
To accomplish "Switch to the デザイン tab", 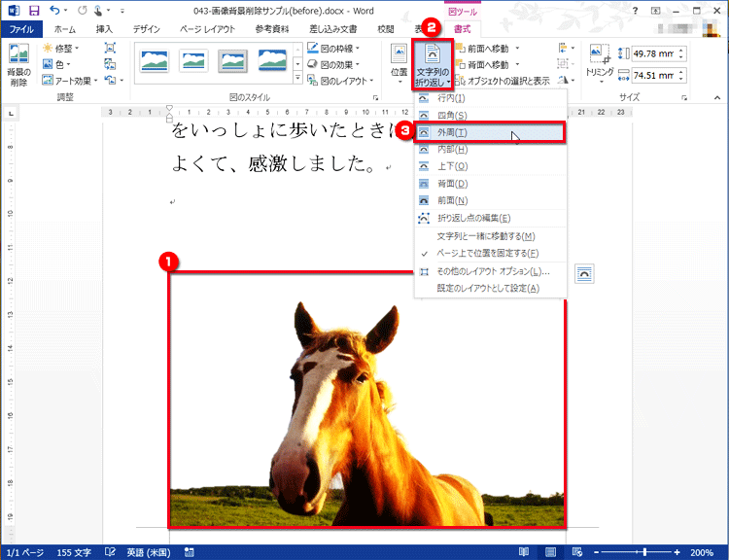I will coord(147,29).
